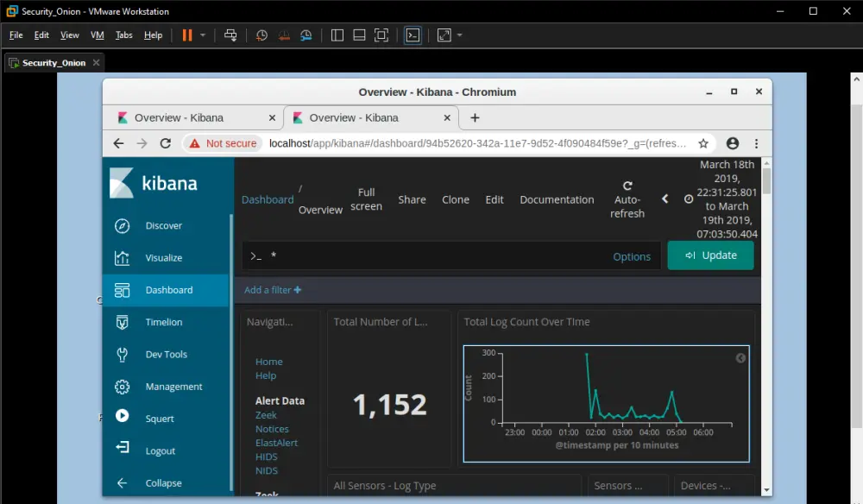The image size is (863, 504).
Task: Go back in Chromium
Action: (x=118, y=143)
